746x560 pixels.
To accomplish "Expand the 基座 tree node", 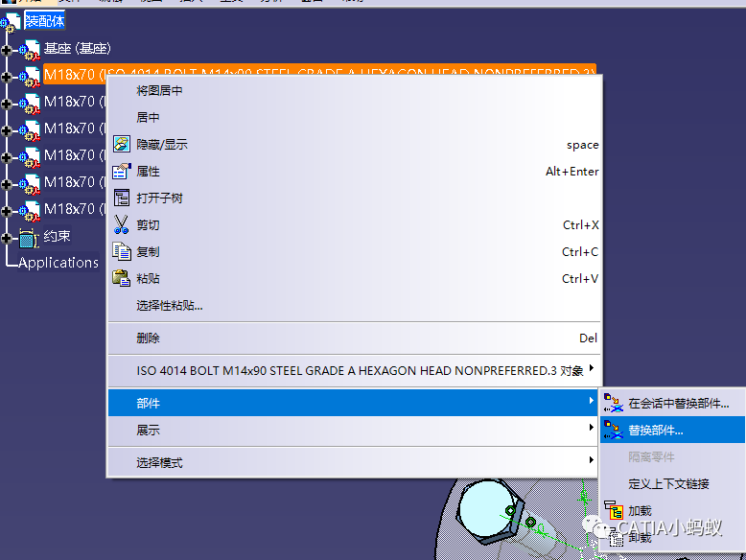I will pos(7,50).
